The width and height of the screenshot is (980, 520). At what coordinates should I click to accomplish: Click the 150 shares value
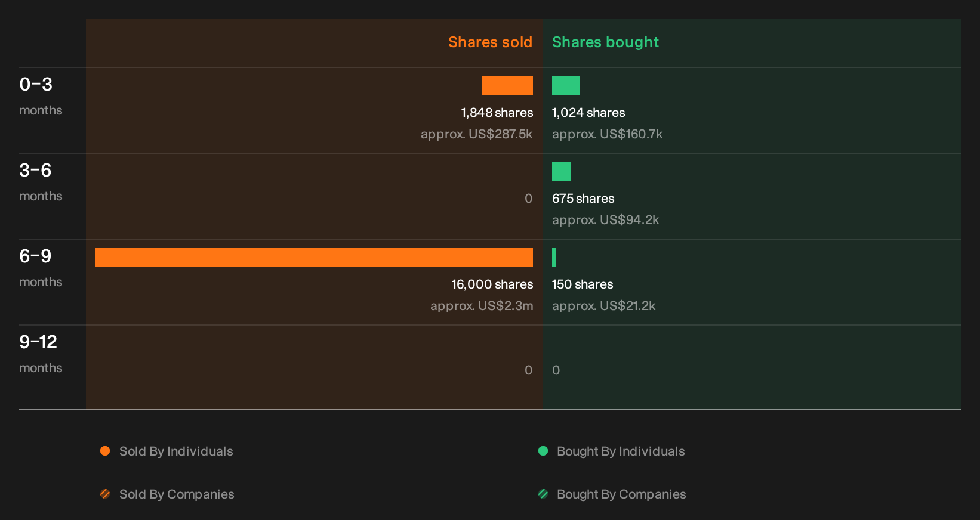tap(583, 284)
